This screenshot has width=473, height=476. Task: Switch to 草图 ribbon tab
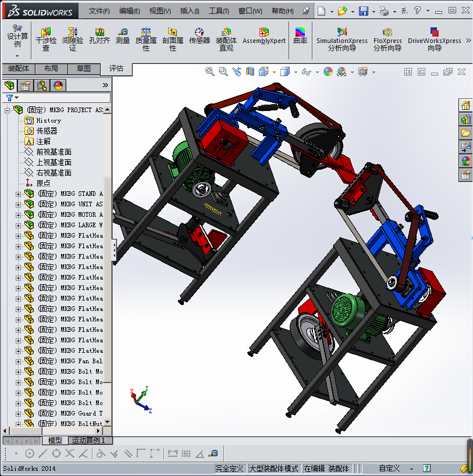coord(84,69)
